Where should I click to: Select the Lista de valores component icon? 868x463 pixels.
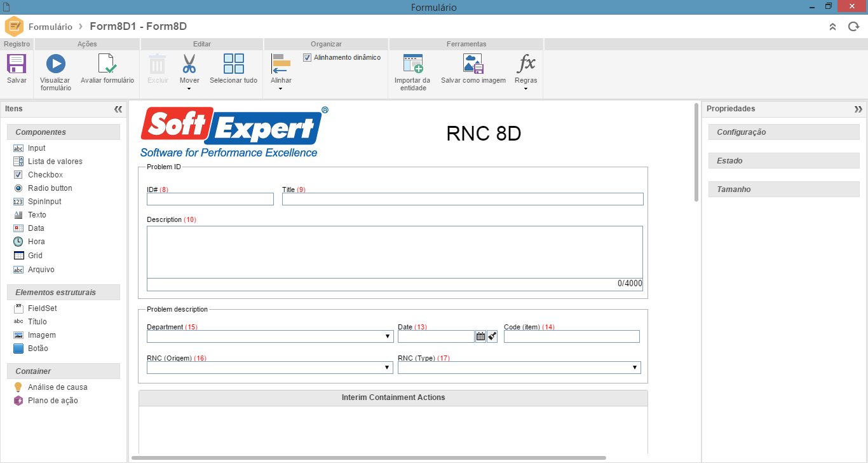pyautogui.click(x=18, y=162)
